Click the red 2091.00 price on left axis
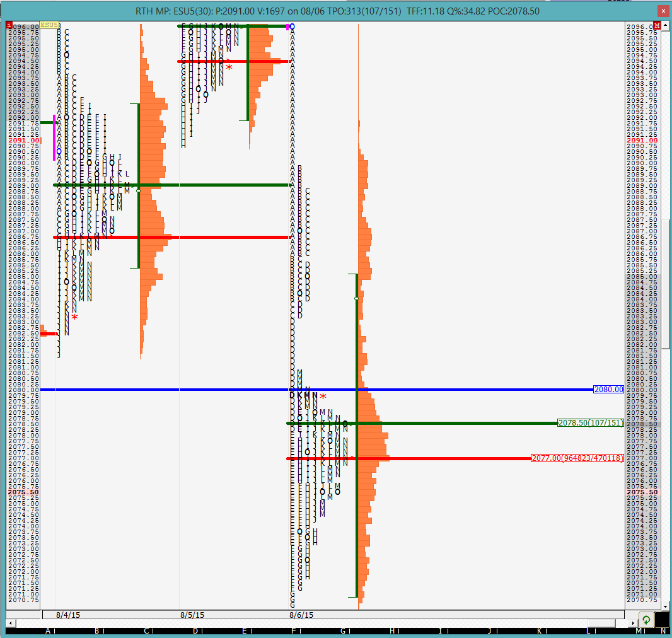This screenshot has height=638, width=672. 23,141
